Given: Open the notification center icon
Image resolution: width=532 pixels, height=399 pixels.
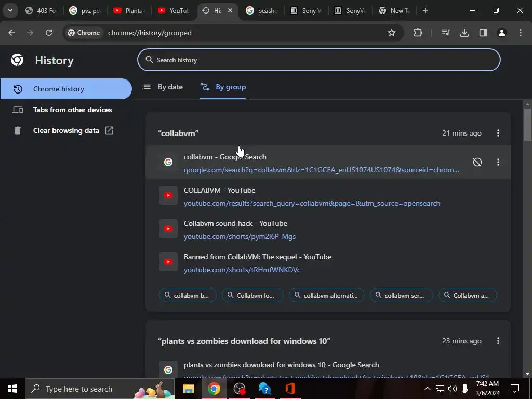Looking at the screenshot, I should coord(515,389).
